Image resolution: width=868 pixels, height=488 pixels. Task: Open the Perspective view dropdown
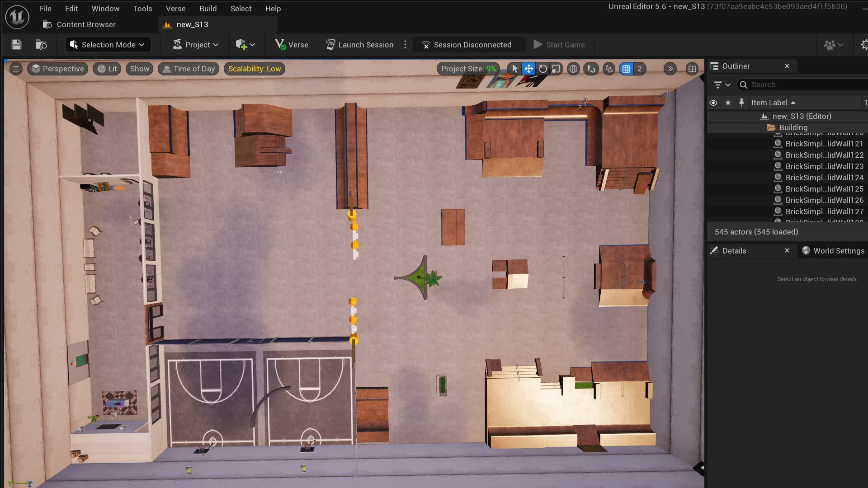(x=58, y=69)
